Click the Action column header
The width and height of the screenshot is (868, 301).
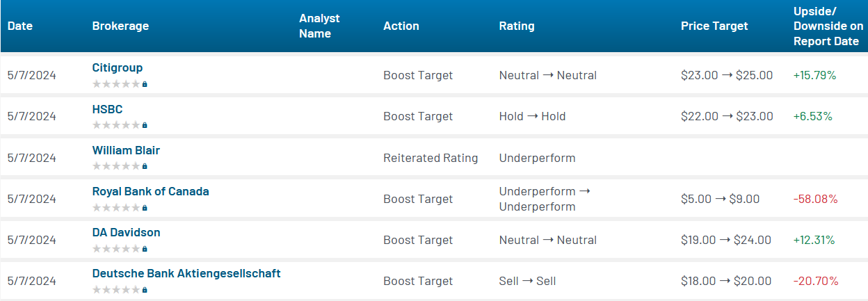[401, 26]
